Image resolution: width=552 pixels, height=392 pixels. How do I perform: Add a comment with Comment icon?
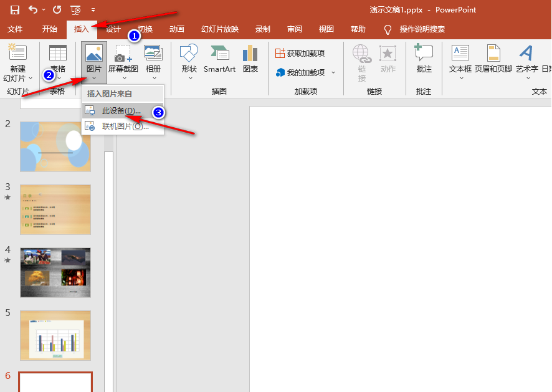424,59
